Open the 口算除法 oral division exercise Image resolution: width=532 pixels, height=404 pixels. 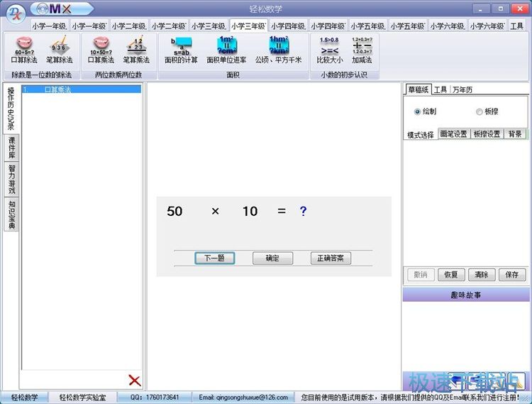[x=24, y=50]
